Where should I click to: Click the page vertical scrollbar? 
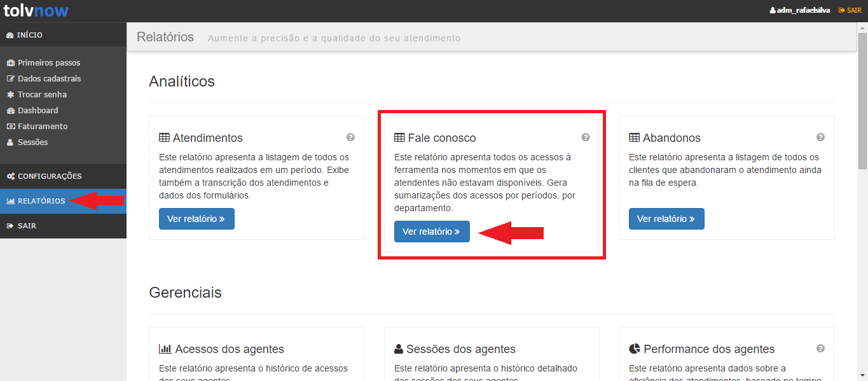coord(862,191)
